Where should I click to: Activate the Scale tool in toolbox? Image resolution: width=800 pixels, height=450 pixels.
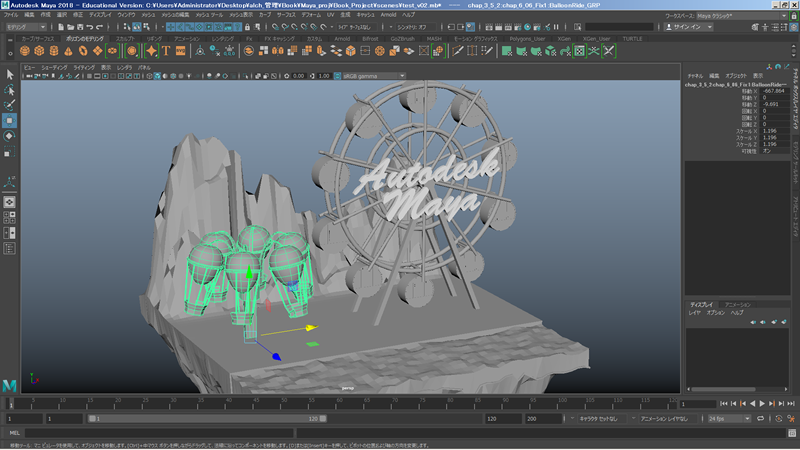9,152
